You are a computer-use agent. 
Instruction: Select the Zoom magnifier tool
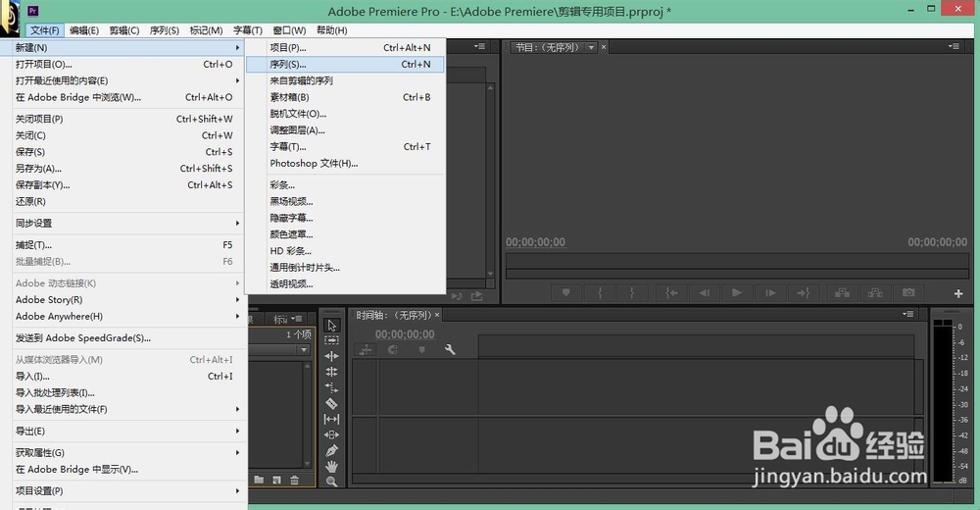[332, 482]
